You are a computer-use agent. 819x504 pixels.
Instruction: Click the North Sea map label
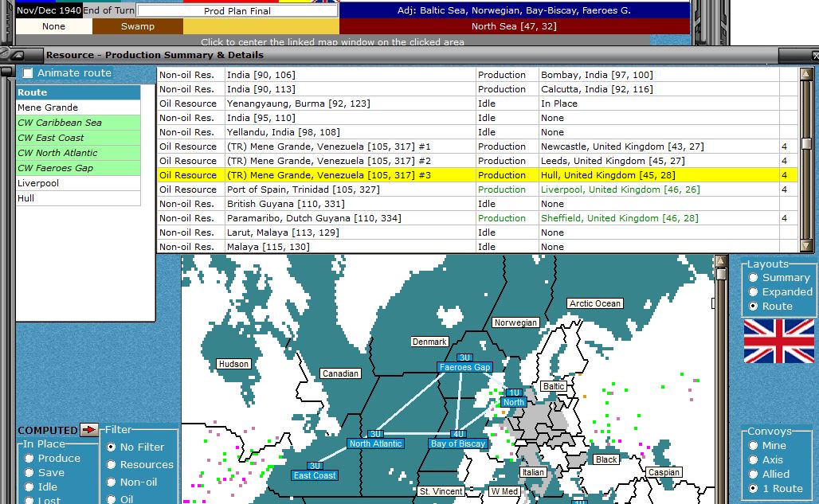pos(513,402)
